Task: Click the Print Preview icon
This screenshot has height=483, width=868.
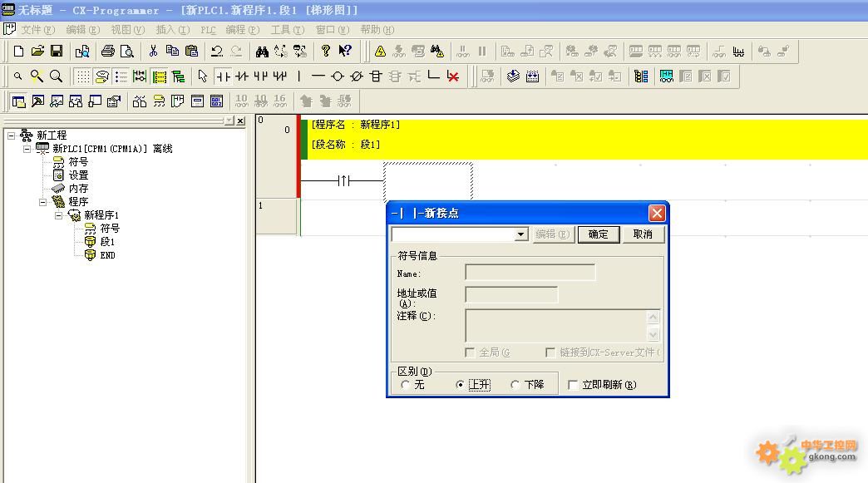Action: pos(126,52)
